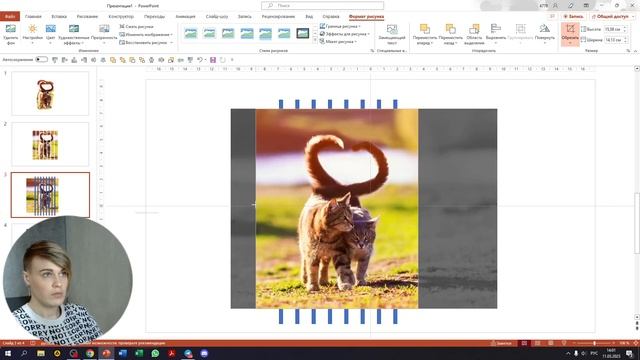Switch to the Вставка ribbon tab
The width and height of the screenshot is (640, 360).
coord(59,16)
